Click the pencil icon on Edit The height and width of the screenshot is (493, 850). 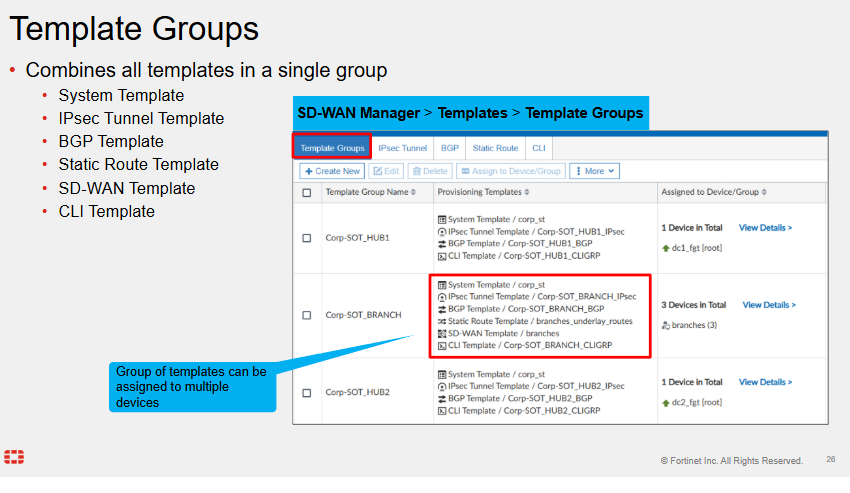coord(378,171)
